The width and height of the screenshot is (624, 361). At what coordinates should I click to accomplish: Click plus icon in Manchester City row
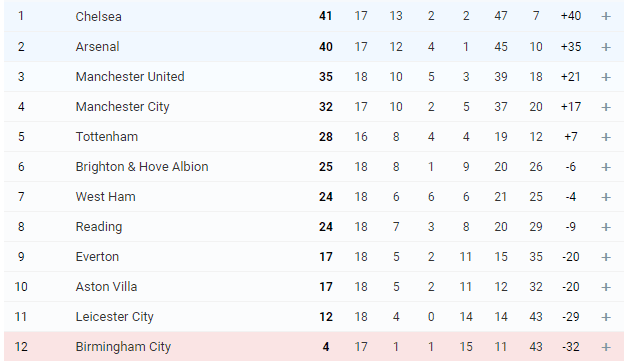click(x=606, y=107)
